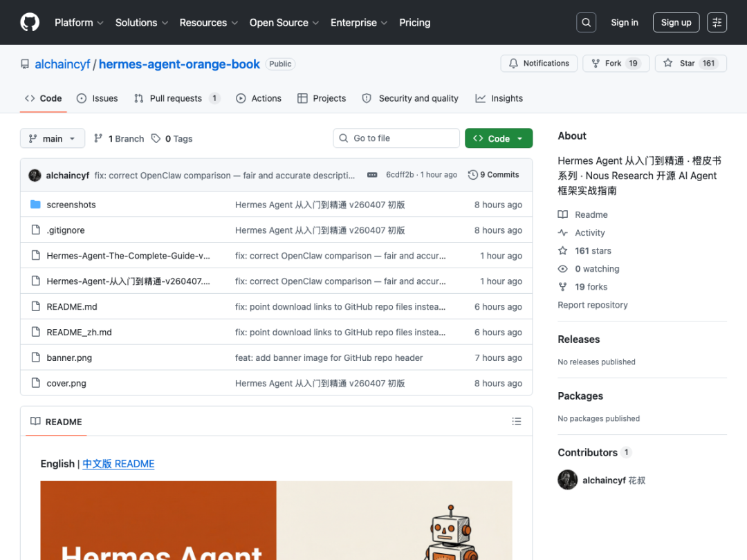
Task: Open alchaincyf owner link
Action: pos(62,64)
